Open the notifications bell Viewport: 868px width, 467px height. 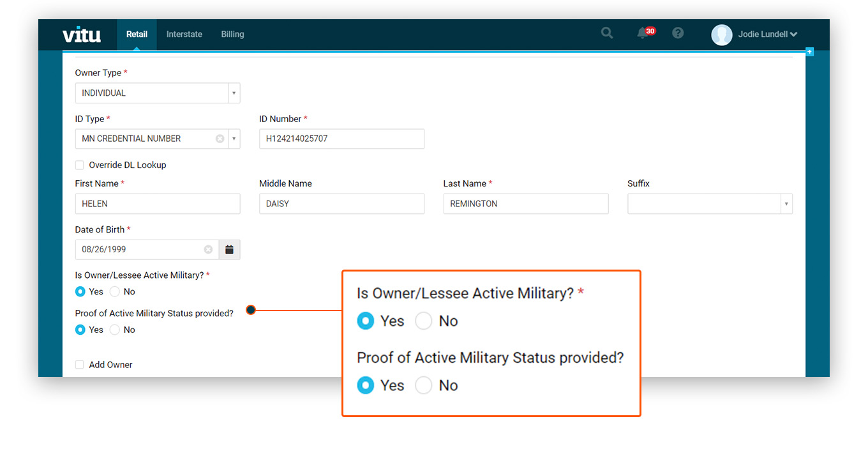[x=643, y=33]
